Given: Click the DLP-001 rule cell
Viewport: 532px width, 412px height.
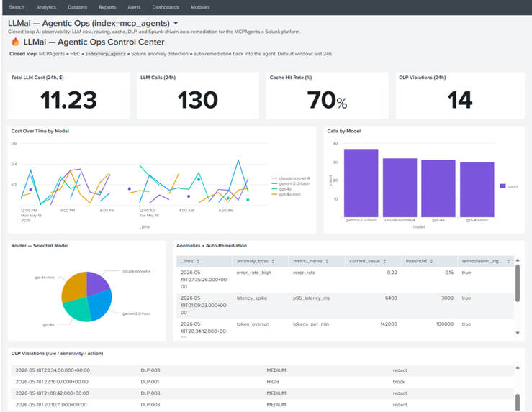Looking at the screenshot, I should (150, 382).
